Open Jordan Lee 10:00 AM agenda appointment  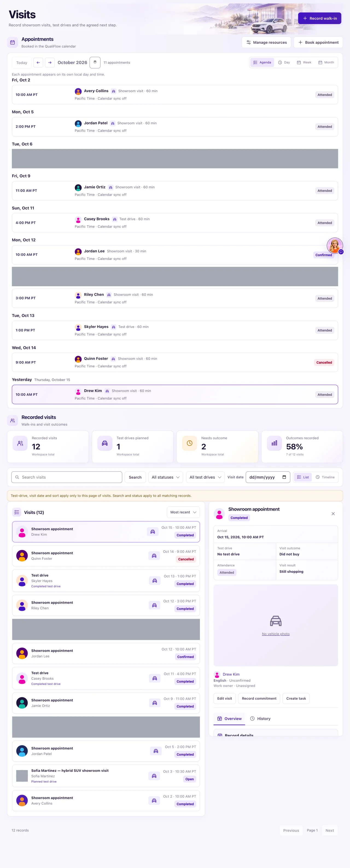click(175, 255)
